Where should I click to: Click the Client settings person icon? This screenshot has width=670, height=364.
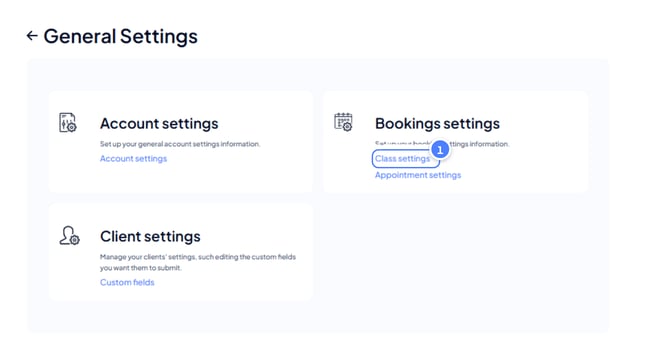coord(69,235)
